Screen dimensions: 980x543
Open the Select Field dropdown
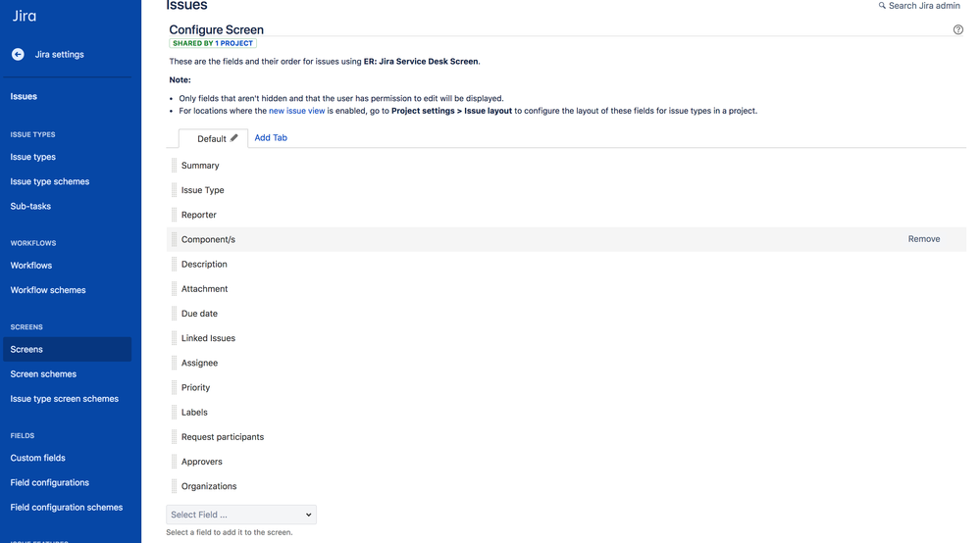(241, 515)
